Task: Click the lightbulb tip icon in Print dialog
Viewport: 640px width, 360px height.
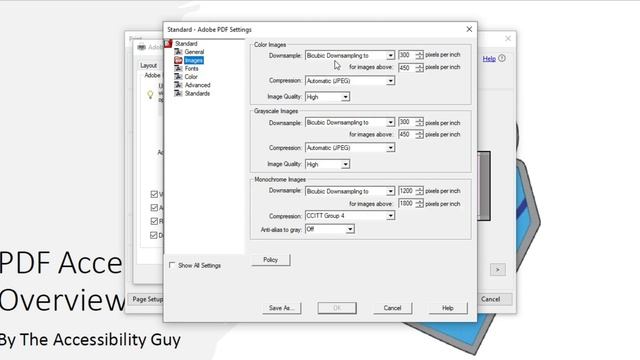Action: (150, 95)
